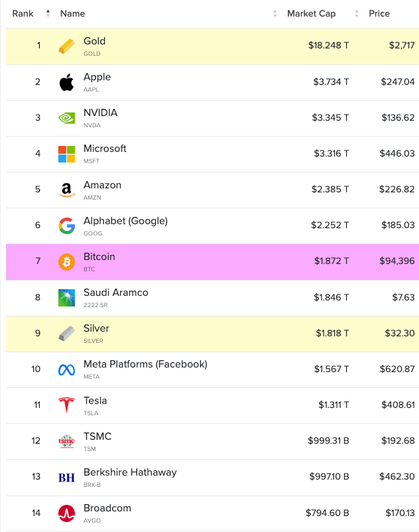Click the AAPL ticker text

[91, 90]
